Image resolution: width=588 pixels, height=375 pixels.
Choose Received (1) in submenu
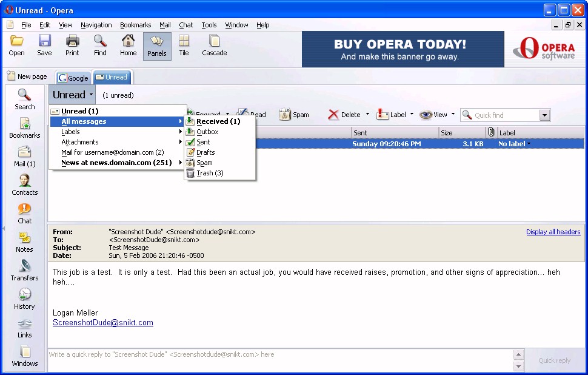click(220, 121)
